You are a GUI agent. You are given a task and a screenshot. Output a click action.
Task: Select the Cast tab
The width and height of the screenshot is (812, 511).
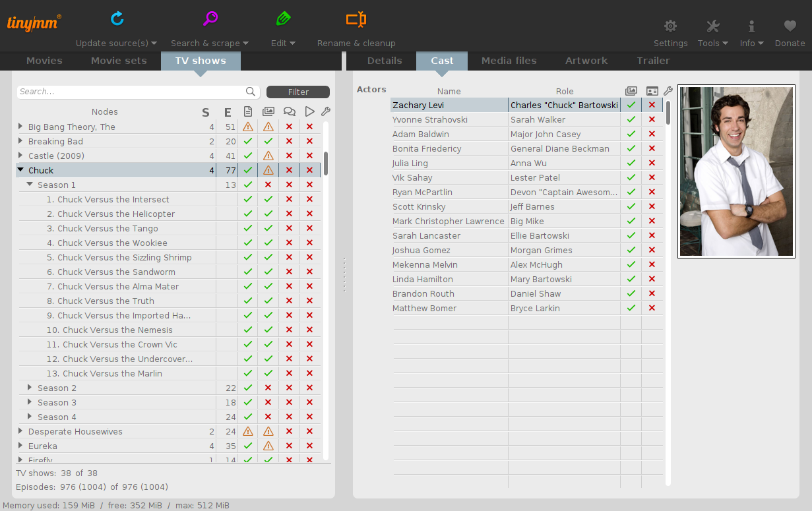pos(442,61)
